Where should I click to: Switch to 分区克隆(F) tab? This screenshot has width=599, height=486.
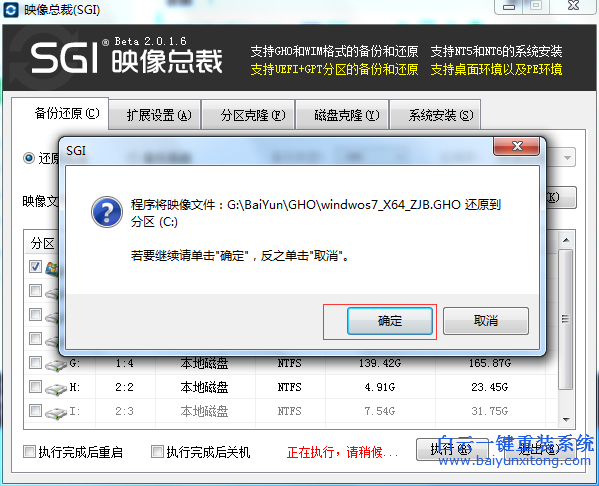248,115
